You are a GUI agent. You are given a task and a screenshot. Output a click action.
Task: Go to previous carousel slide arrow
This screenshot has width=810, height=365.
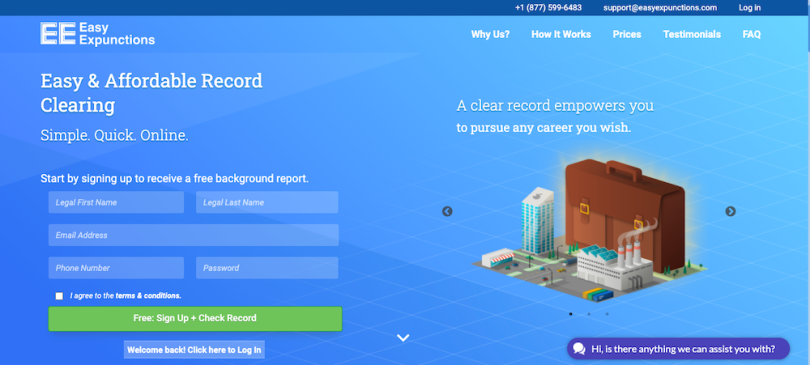pos(447,211)
